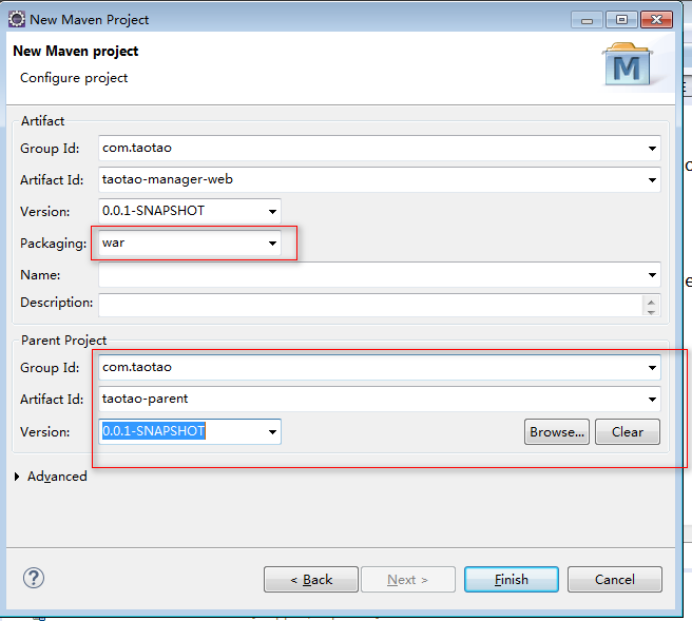The width and height of the screenshot is (692, 622).
Task: Click the 'New Maven project' heading
Action: tap(75, 51)
